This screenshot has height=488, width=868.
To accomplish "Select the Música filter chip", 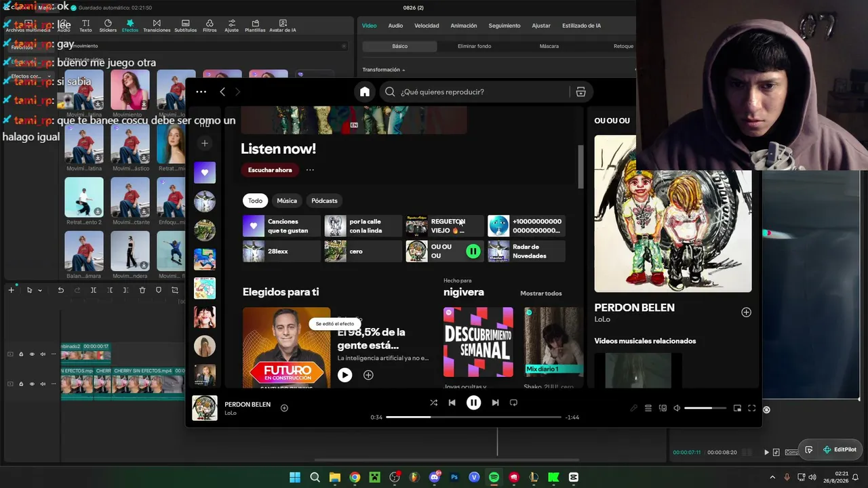I will (287, 201).
